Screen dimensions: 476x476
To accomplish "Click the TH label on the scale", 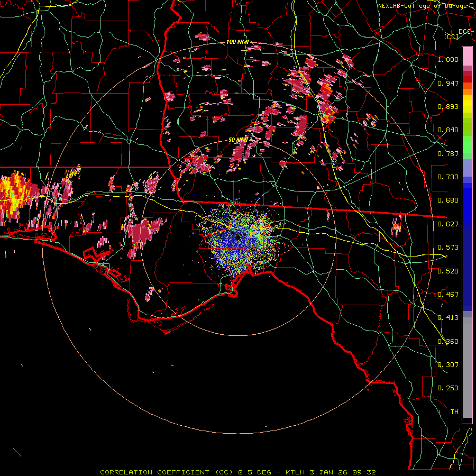I will [x=454, y=412].
